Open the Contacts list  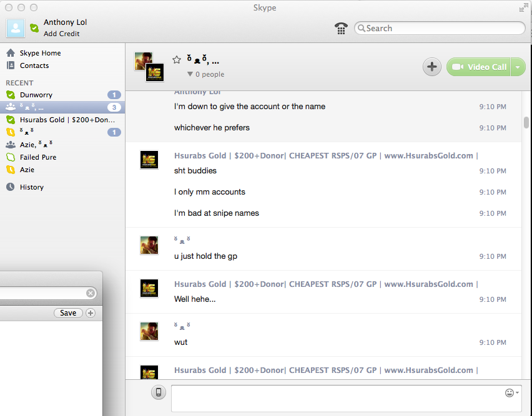pos(34,65)
